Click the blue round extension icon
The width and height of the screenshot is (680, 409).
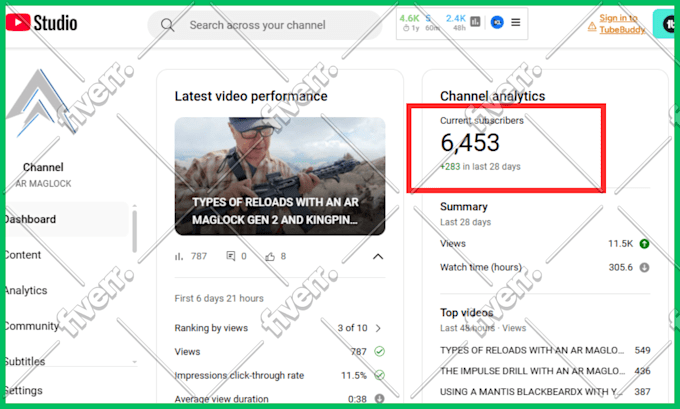pos(497,22)
